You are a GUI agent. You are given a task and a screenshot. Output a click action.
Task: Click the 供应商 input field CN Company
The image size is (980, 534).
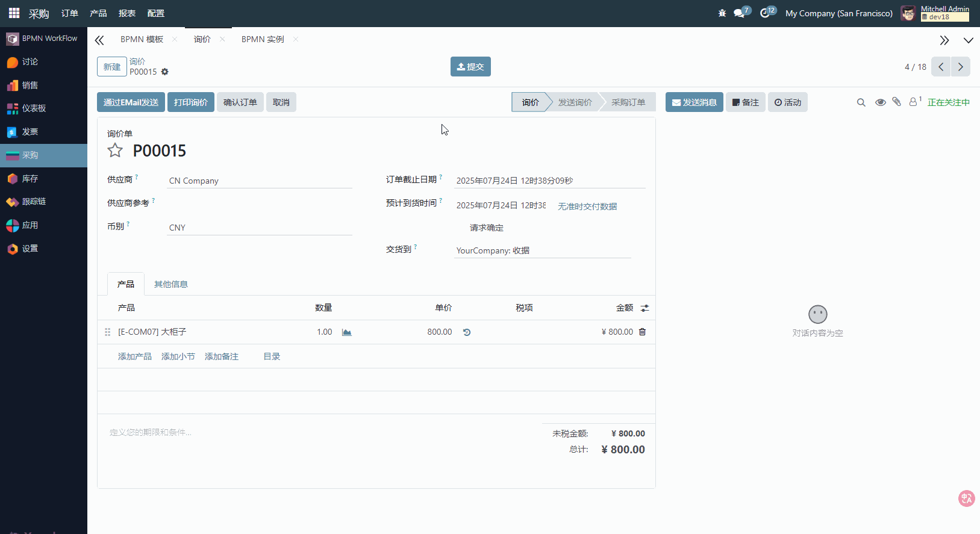click(259, 181)
